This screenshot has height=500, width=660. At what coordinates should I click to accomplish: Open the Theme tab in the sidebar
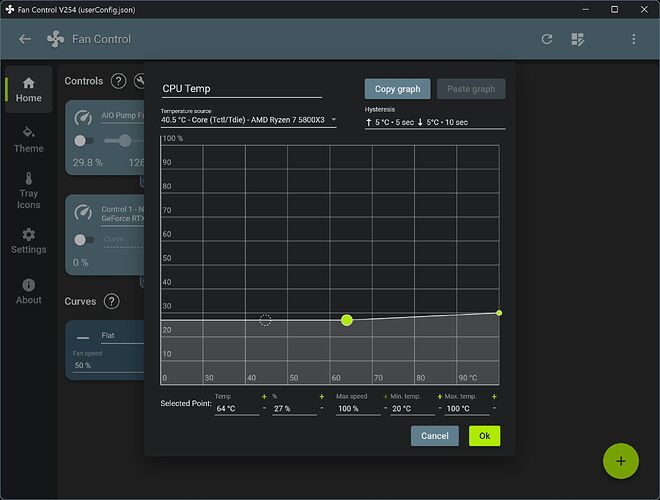[28, 139]
